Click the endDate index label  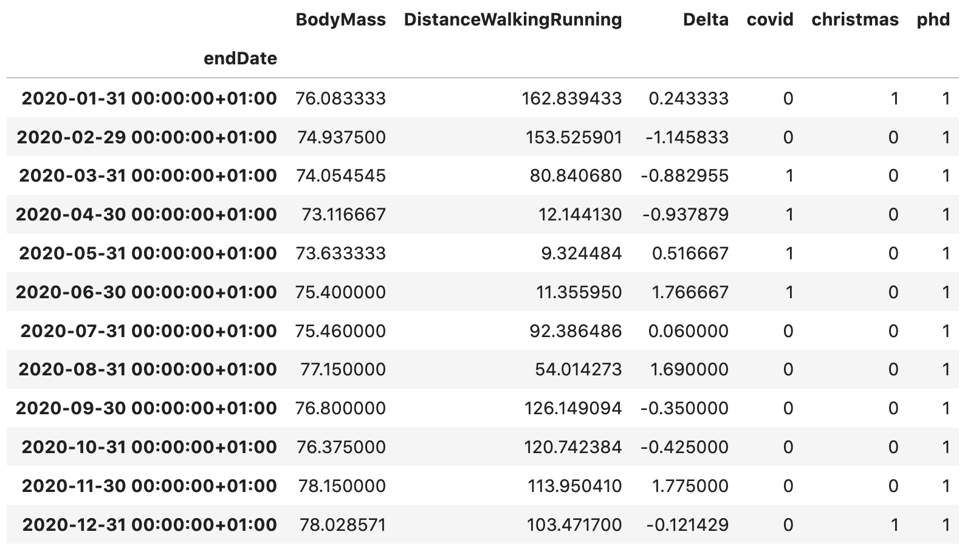pyautogui.click(x=240, y=59)
